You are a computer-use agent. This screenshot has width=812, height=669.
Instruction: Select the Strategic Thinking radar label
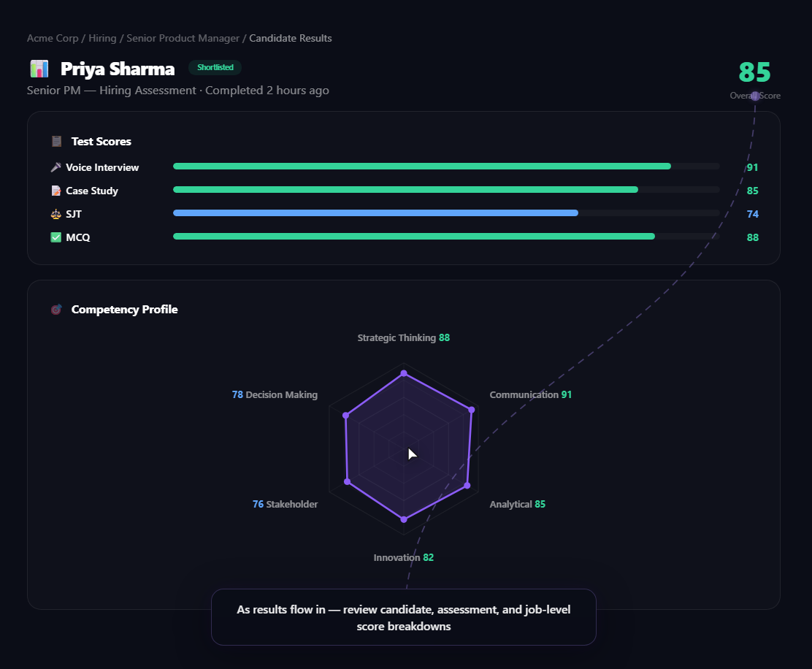tap(403, 338)
